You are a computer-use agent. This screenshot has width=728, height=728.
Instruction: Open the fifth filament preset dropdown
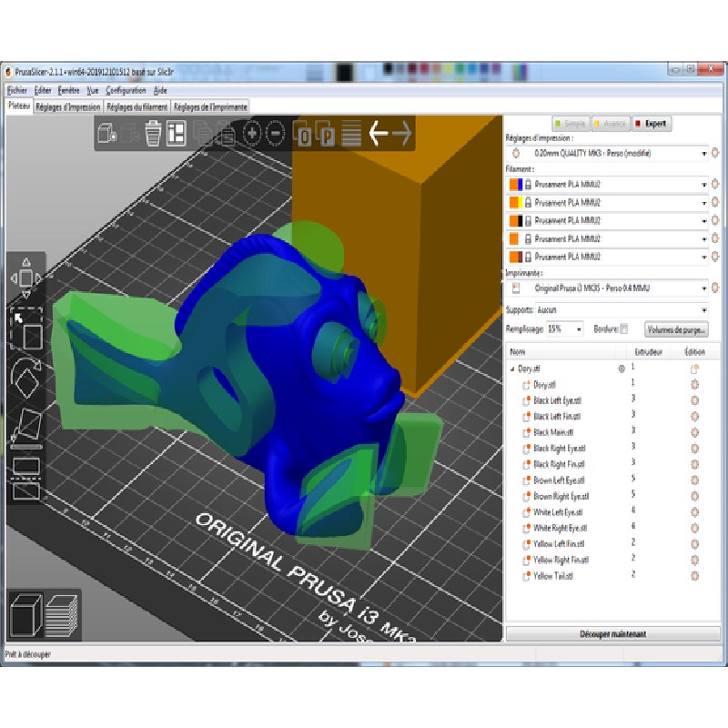pos(703,257)
